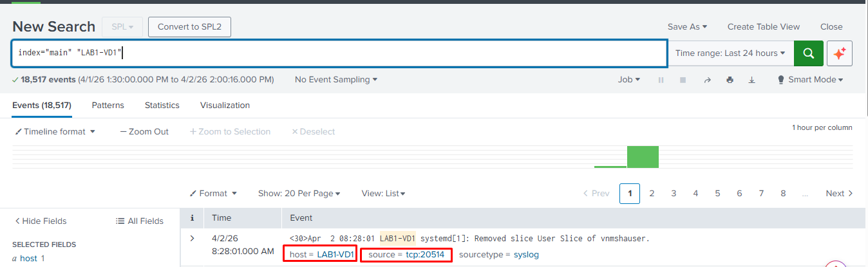Open the Smart Mode selector

(x=810, y=80)
